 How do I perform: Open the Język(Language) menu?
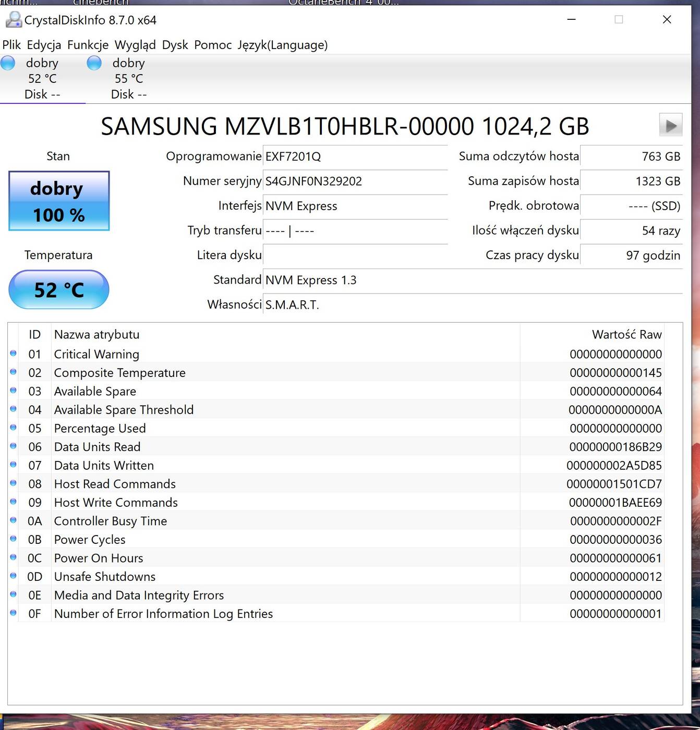point(282,45)
